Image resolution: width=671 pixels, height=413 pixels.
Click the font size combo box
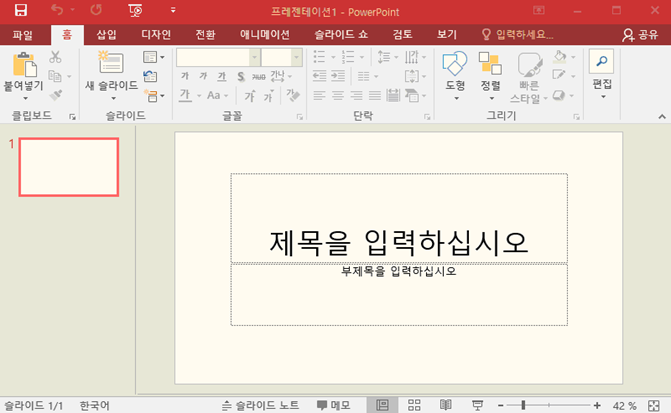coord(282,57)
